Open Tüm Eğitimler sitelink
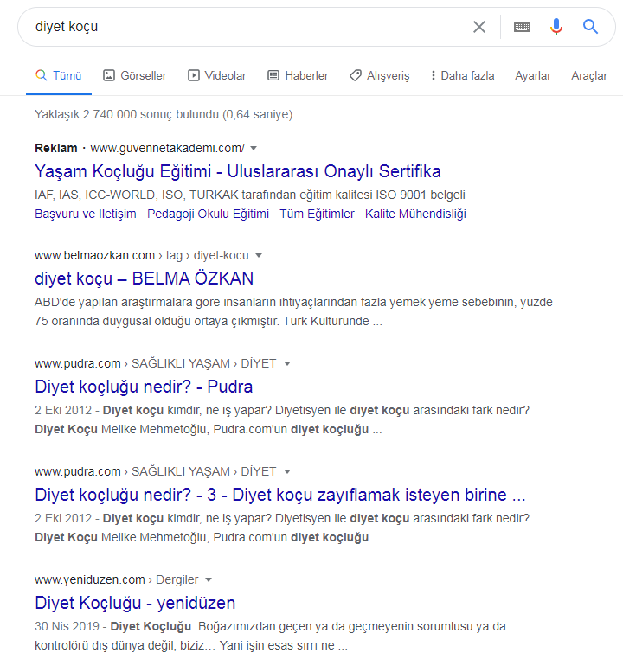Screen dimensions: 623x672 pyautogui.click(x=317, y=214)
